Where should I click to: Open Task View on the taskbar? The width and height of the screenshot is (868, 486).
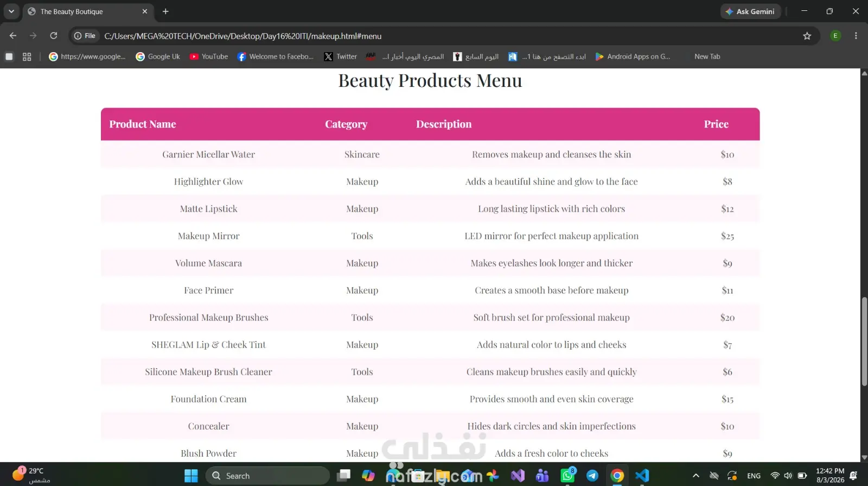click(343, 476)
